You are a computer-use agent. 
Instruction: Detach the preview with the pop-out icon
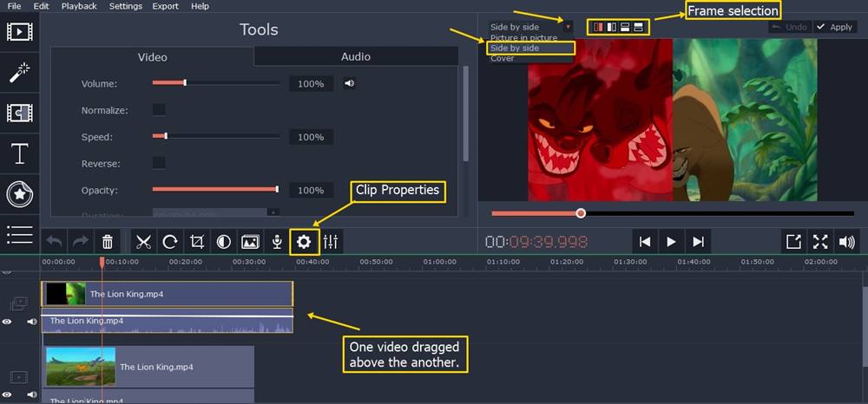tap(794, 242)
